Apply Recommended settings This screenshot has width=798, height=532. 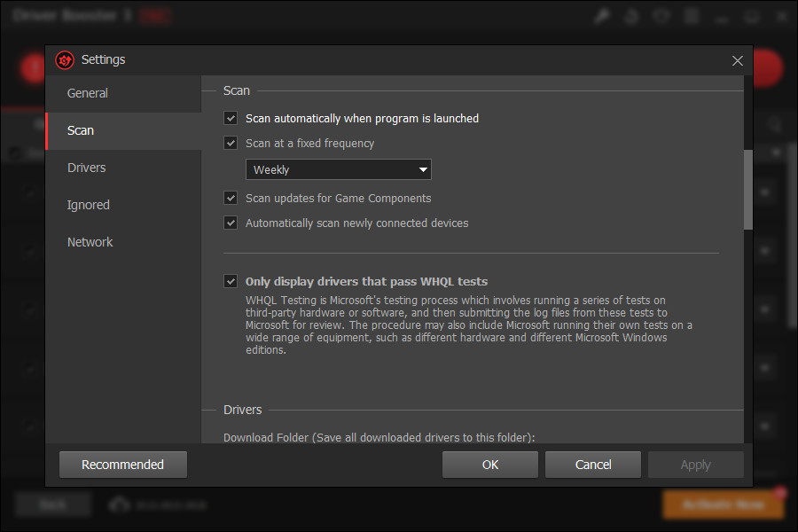point(122,464)
